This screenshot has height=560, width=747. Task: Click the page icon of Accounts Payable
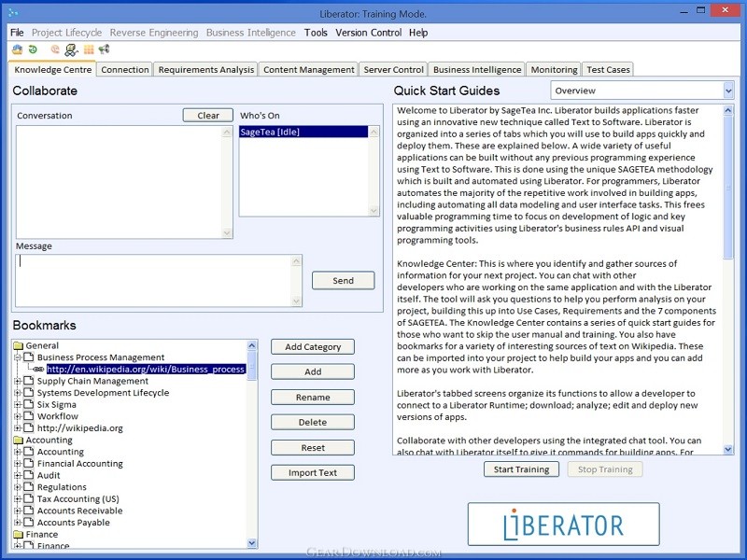point(29,523)
